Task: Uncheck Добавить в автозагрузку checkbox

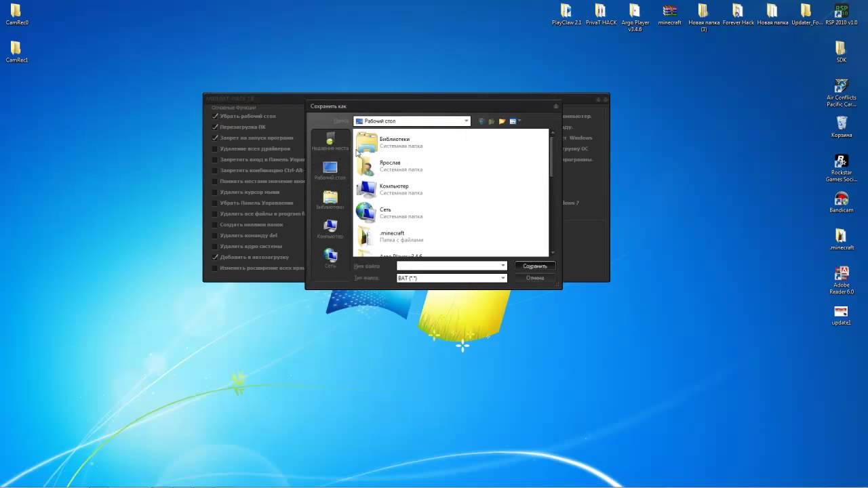Action: pyautogui.click(x=215, y=257)
